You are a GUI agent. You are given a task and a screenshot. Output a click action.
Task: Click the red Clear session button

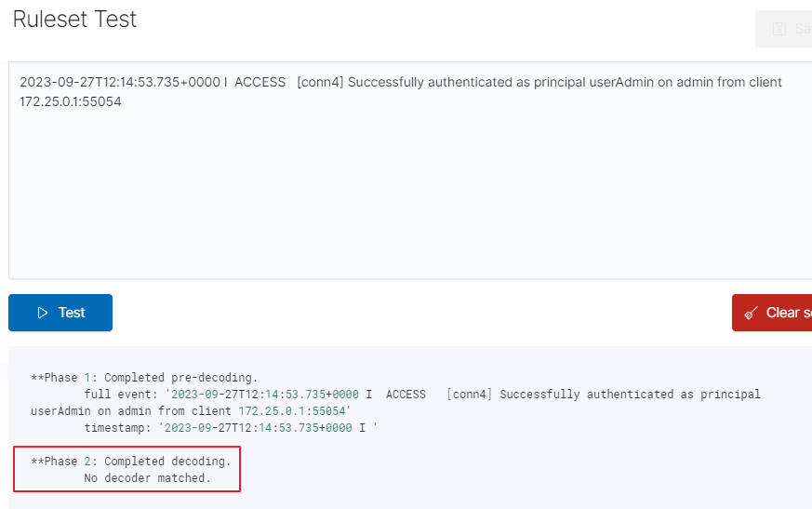(x=772, y=313)
